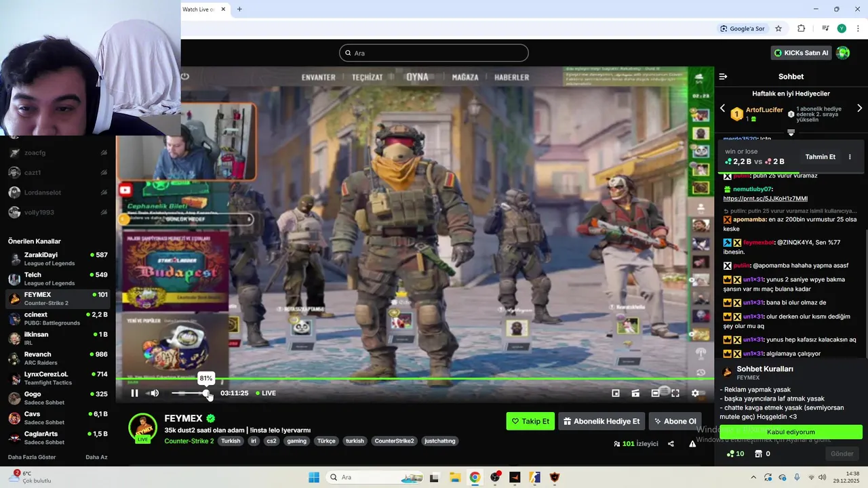The width and height of the screenshot is (868, 488).
Task: Pause the live stream playback
Action: point(134,393)
